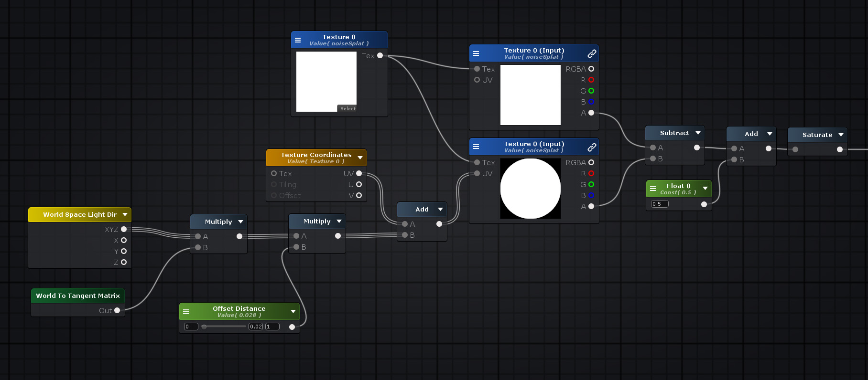Open hamburger menu on Offset Distance node
This screenshot has width=868, height=380.
click(186, 312)
